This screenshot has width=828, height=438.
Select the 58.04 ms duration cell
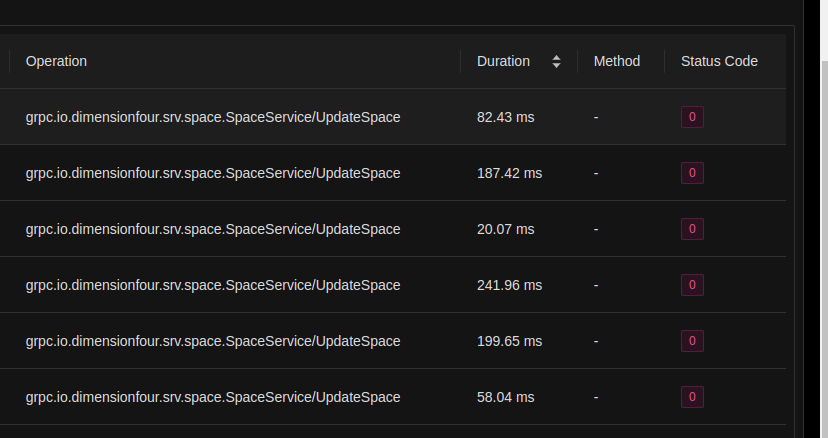pyautogui.click(x=505, y=397)
